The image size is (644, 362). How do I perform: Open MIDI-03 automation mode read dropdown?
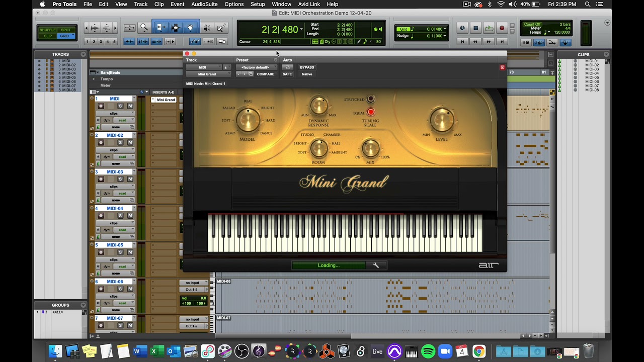coord(123,193)
